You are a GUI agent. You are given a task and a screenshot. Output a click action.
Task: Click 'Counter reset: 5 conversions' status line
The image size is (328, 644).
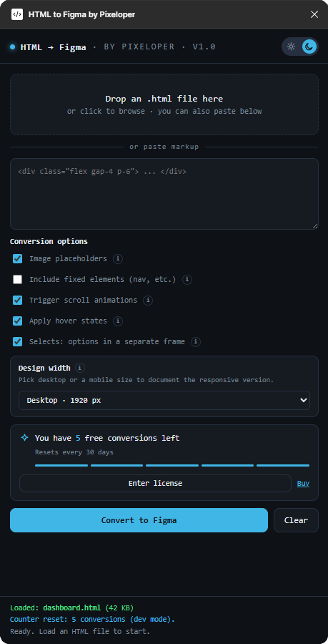pyautogui.click(x=92, y=620)
